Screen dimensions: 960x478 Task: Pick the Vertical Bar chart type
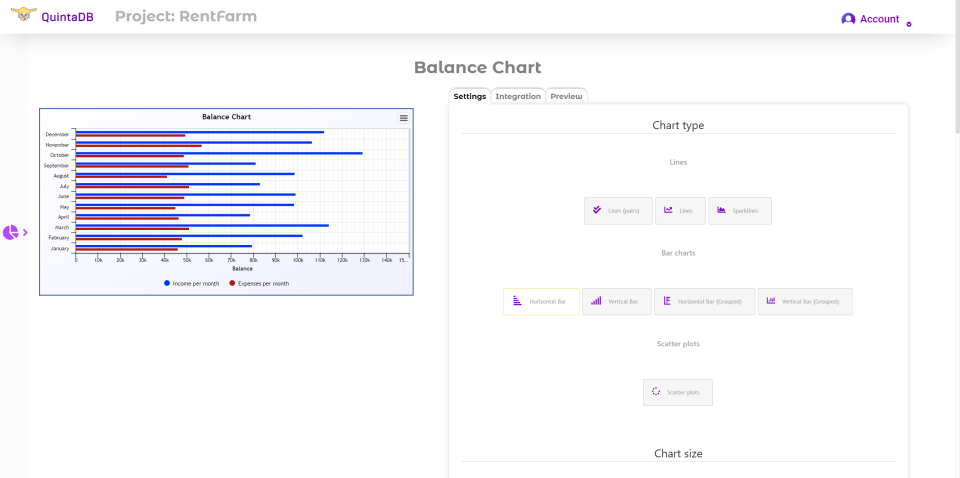[616, 301]
